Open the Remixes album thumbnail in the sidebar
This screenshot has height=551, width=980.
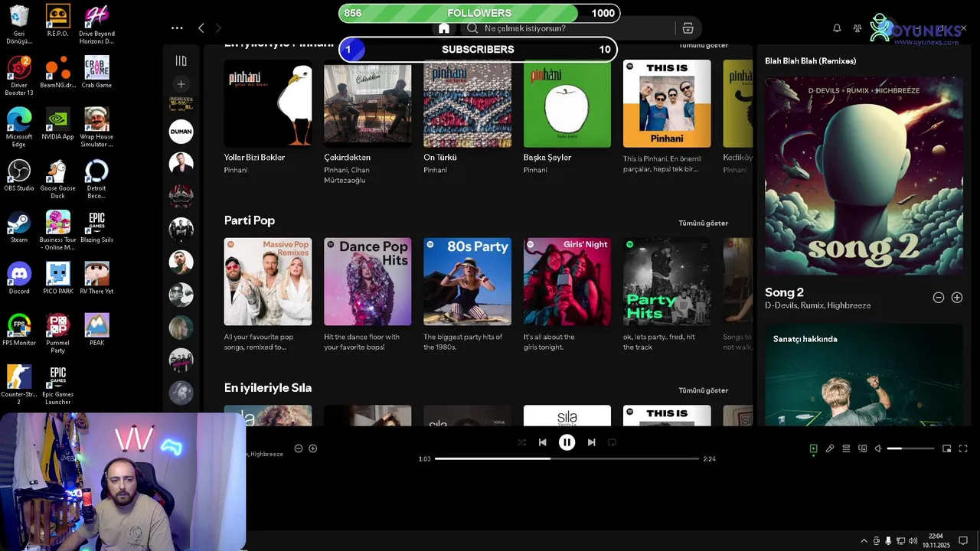[x=181, y=105]
